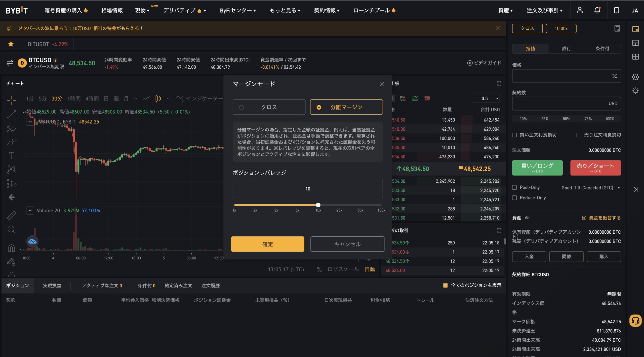
Task: Select the measure ruler tool
Action: point(11,216)
